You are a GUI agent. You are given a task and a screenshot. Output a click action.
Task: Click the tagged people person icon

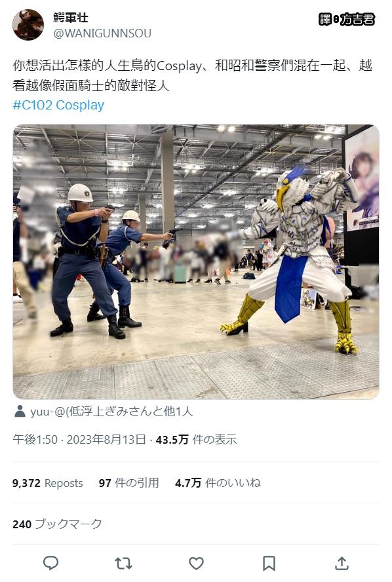pyautogui.click(x=20, y=411)
